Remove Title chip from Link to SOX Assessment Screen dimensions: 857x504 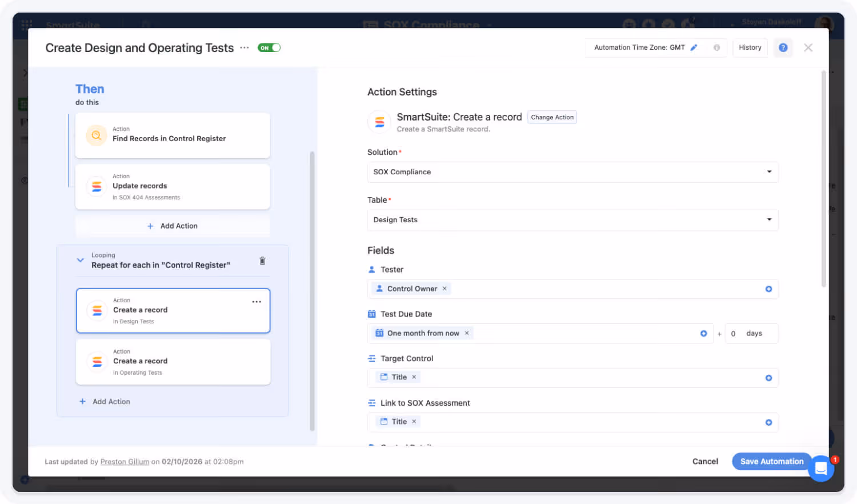[414, 422]
